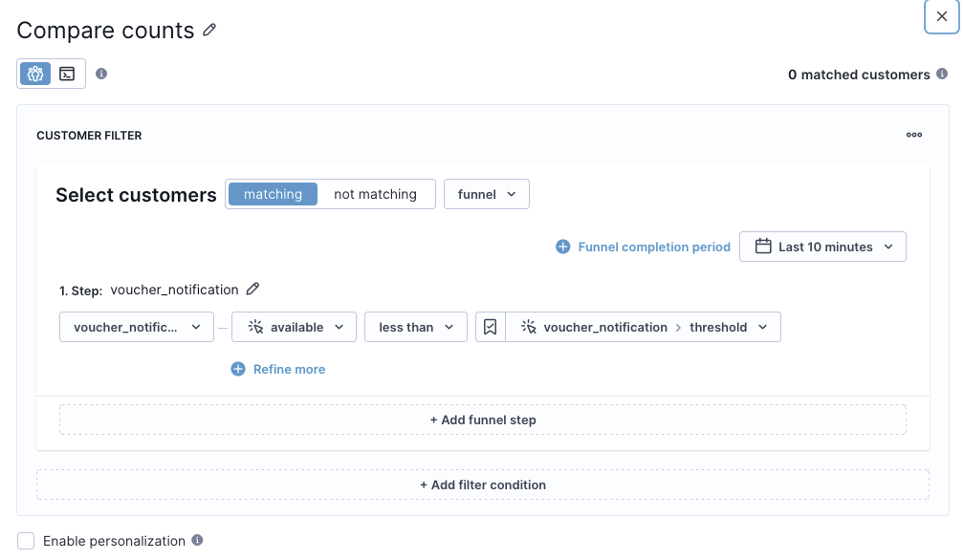Viewport: 964px width, 560px height.
Task: Show info about matched customers
Action: point(942,74)
